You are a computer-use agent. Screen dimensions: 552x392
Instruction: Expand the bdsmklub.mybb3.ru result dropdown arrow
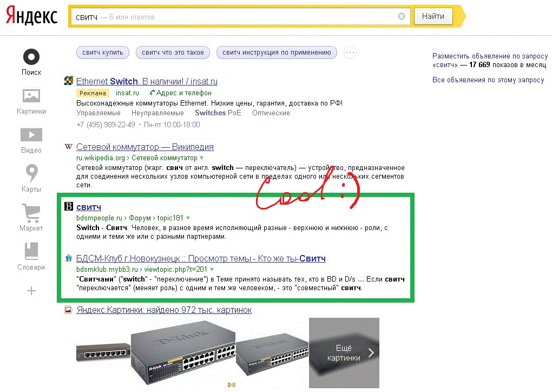pos(212,270)
